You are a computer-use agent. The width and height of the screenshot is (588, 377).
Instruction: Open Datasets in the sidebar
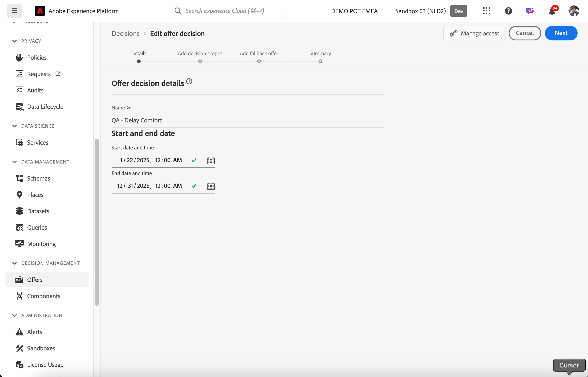coord(47,211)
